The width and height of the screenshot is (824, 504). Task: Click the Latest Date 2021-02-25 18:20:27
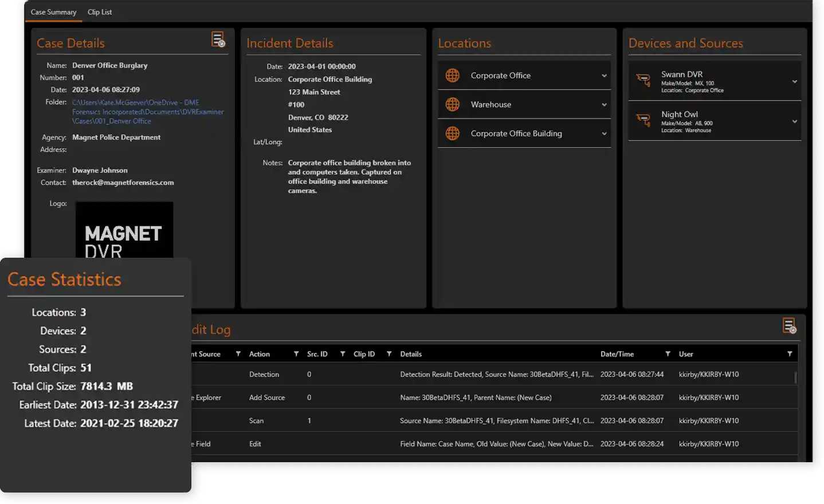(x=130, y=423)
